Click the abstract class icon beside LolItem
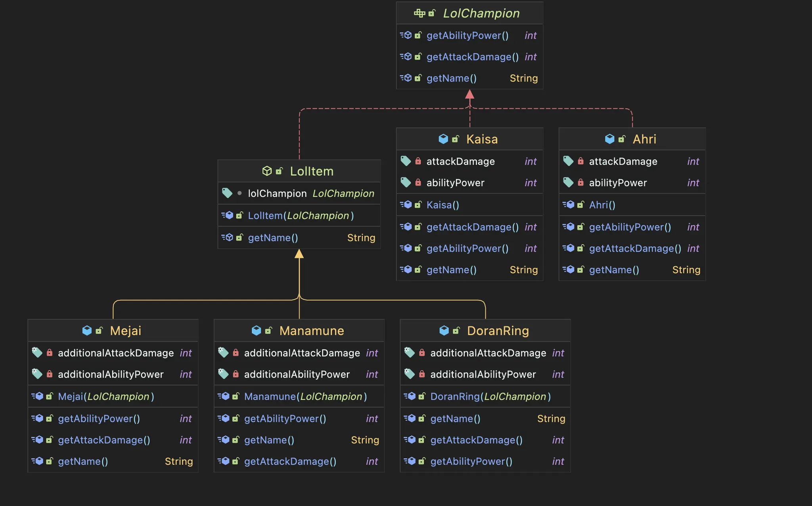812x506 pixels. (x=267, y=171)
